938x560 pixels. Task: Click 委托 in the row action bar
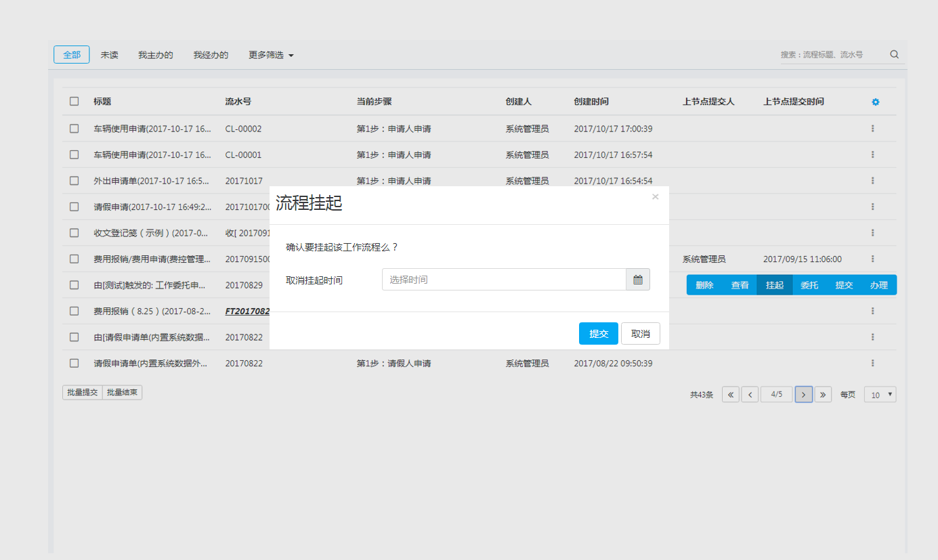pyautogui.click(x=809, y=285)
